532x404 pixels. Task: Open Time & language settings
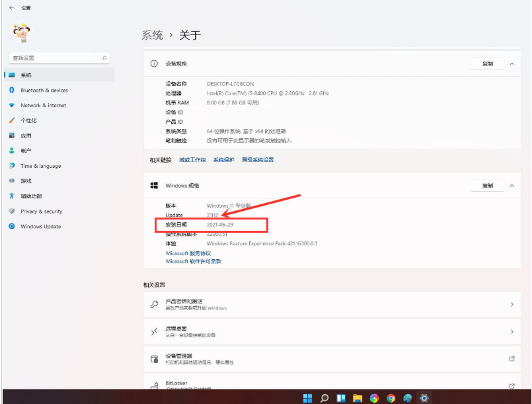(59, 166)
